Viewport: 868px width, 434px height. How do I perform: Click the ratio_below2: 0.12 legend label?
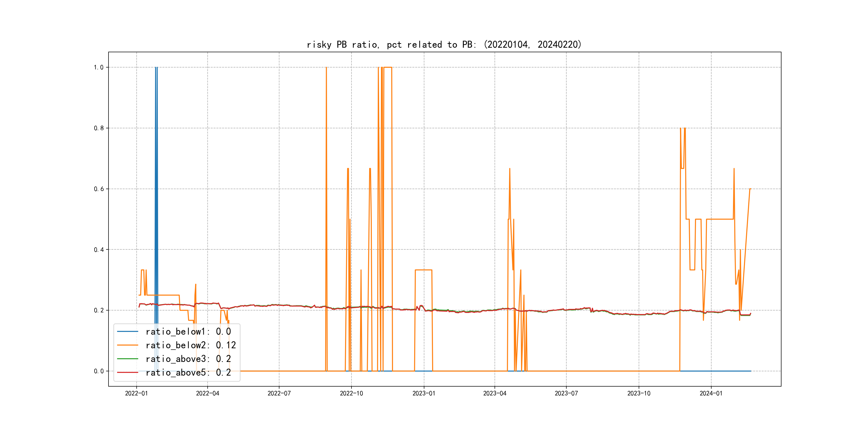tap(190, 345)
